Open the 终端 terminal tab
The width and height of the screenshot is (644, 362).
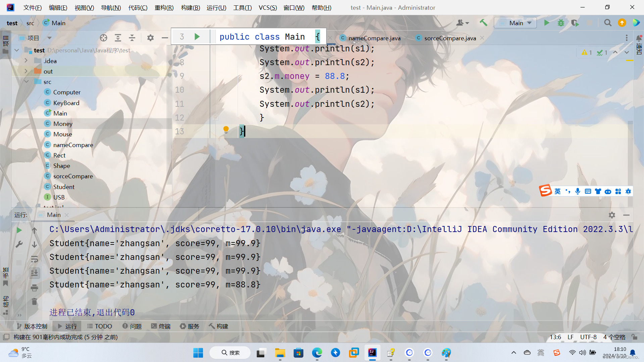(161, 326)
